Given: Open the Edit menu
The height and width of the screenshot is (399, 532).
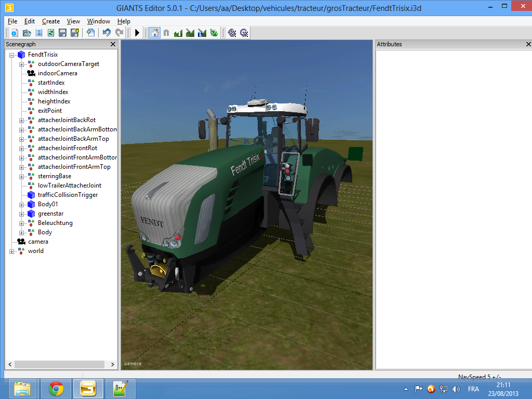Looking at the screenshot, I should 30,21.
